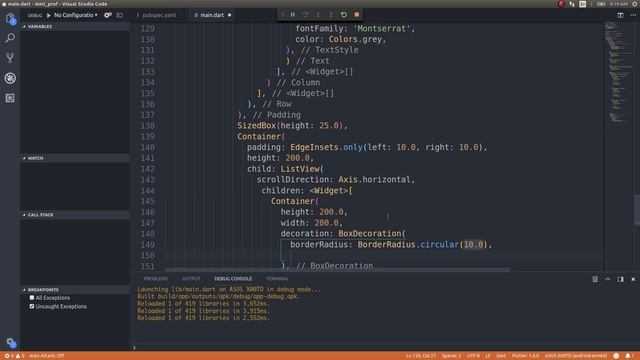Open the Manage gear in the activity bar

[x=11, y=343]
